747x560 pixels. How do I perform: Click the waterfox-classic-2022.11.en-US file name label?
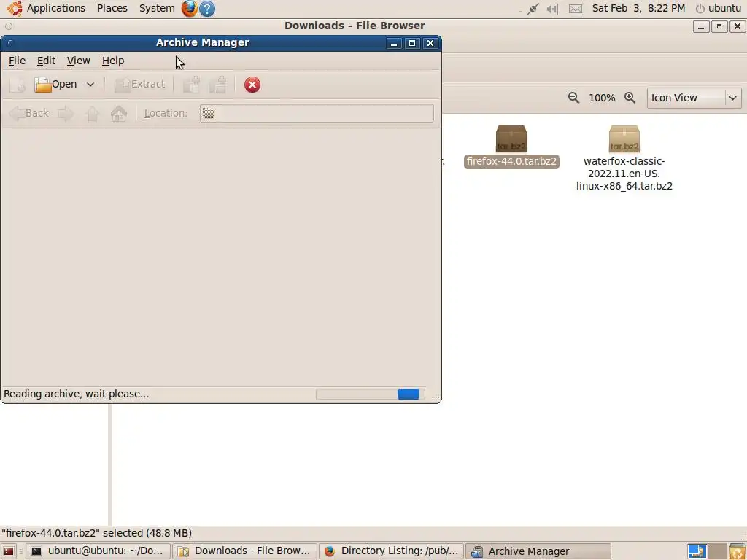(624, 174)
